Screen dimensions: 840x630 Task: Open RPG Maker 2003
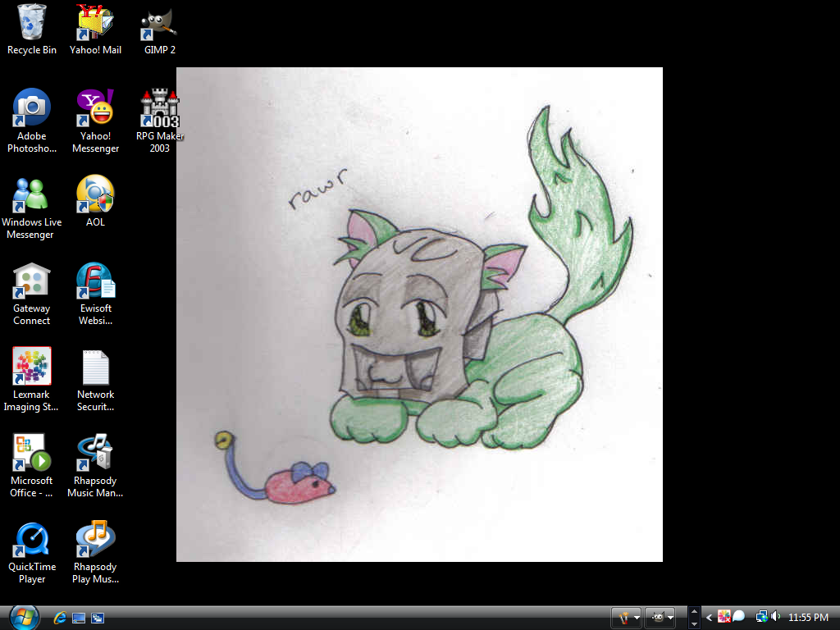click(159, 107)
